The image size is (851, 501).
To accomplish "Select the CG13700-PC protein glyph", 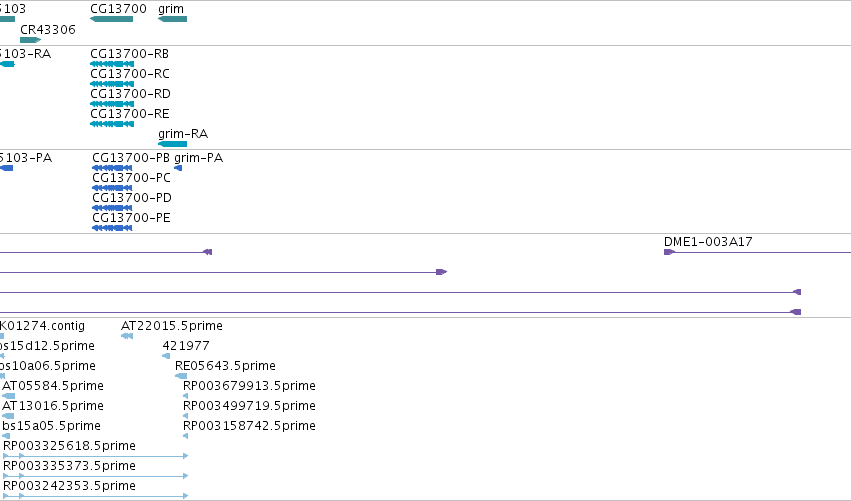I will [x=112, y=188].
